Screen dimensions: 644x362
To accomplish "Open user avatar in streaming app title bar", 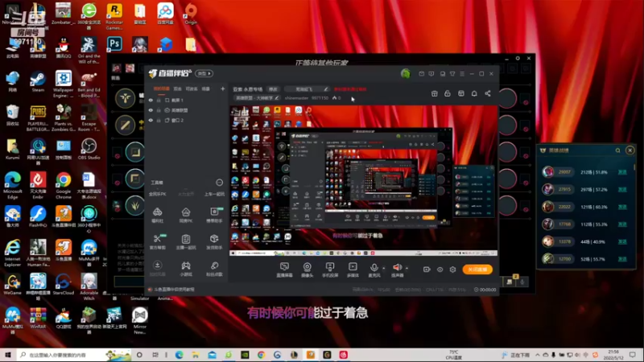I will [x=406, y=73].
